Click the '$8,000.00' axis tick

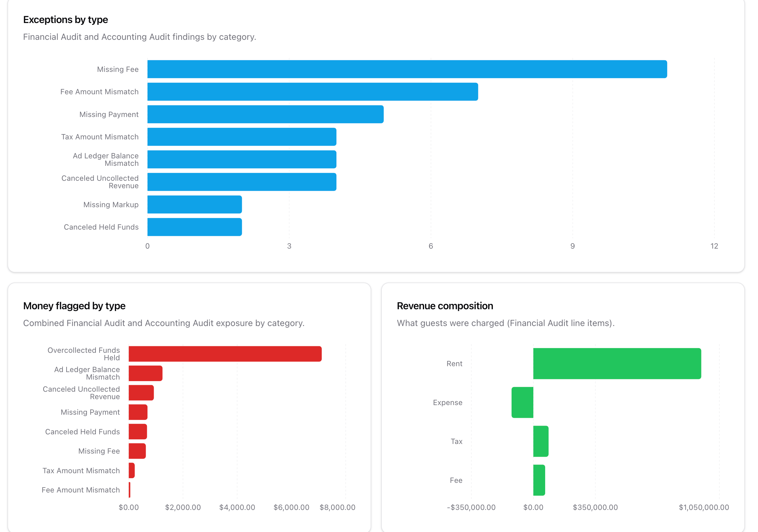(337, 508)
